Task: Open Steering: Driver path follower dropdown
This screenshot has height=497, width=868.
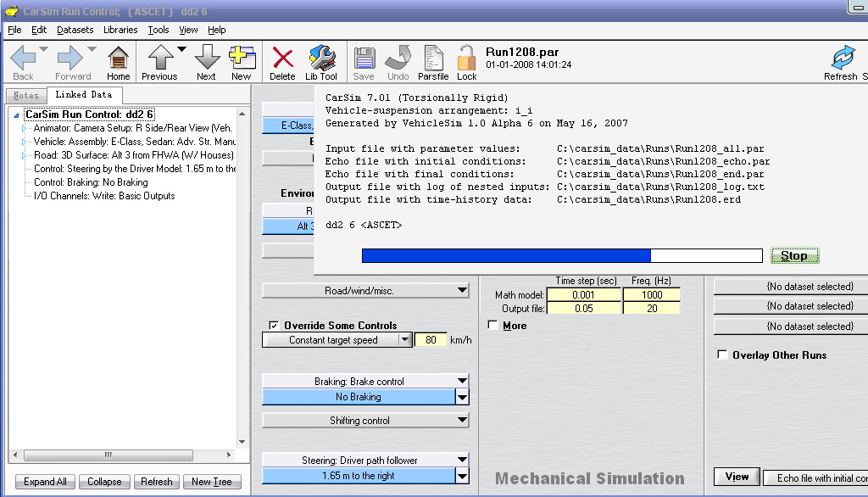Action: coord(365,460)
